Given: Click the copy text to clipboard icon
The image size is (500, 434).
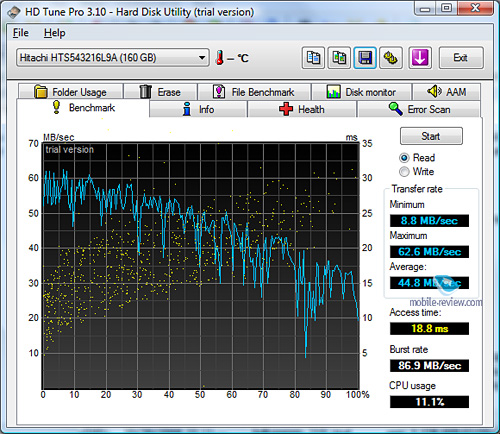Looking at the screenshot, I should pos(313,58).
